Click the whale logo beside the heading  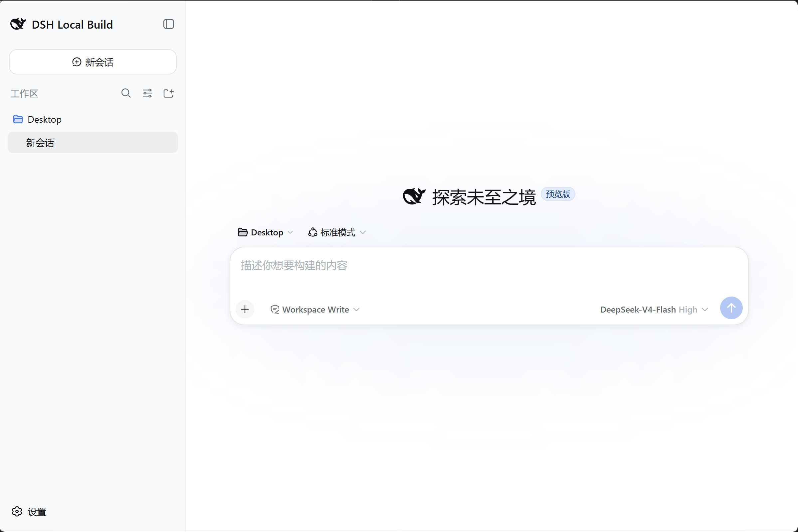(414, 196)
